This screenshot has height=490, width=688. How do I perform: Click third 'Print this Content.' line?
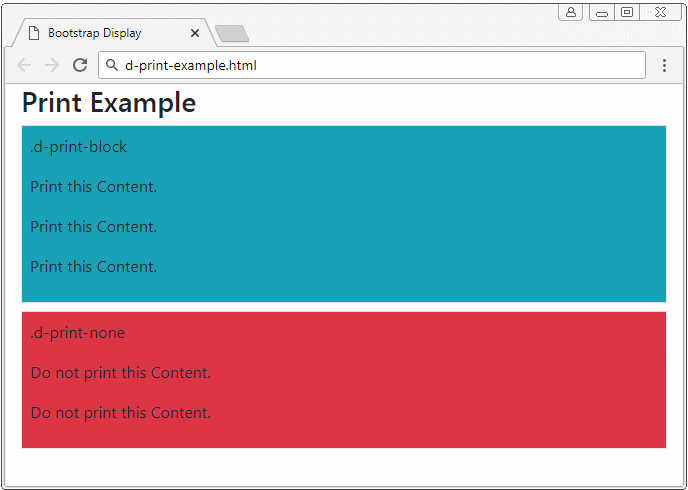click(x=93, y=267)
